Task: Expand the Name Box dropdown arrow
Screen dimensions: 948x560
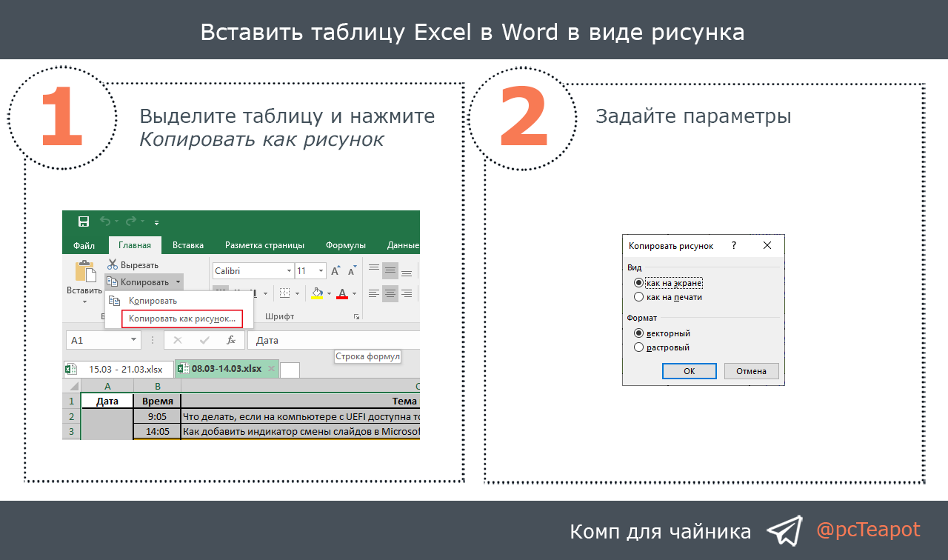Action: click(x=134, y=340)
